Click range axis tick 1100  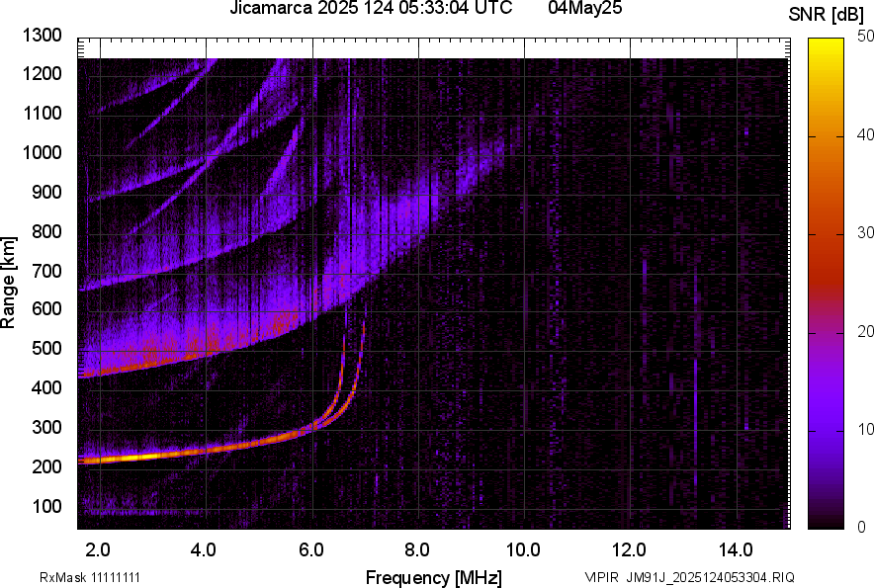tap(42, 113)
